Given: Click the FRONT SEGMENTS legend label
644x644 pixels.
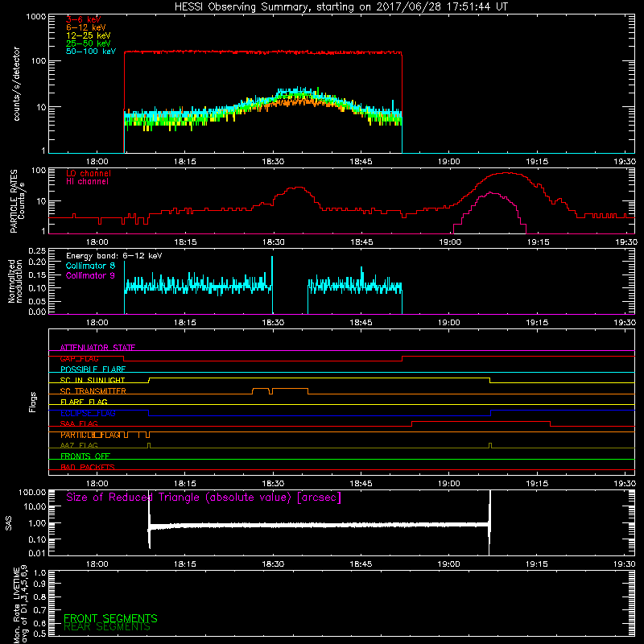Looking at the screenshot, I should [110, 618].
